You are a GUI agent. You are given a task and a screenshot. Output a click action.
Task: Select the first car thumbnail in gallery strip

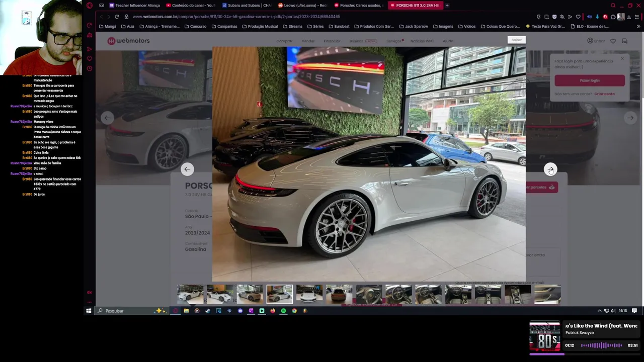(190, 294)
